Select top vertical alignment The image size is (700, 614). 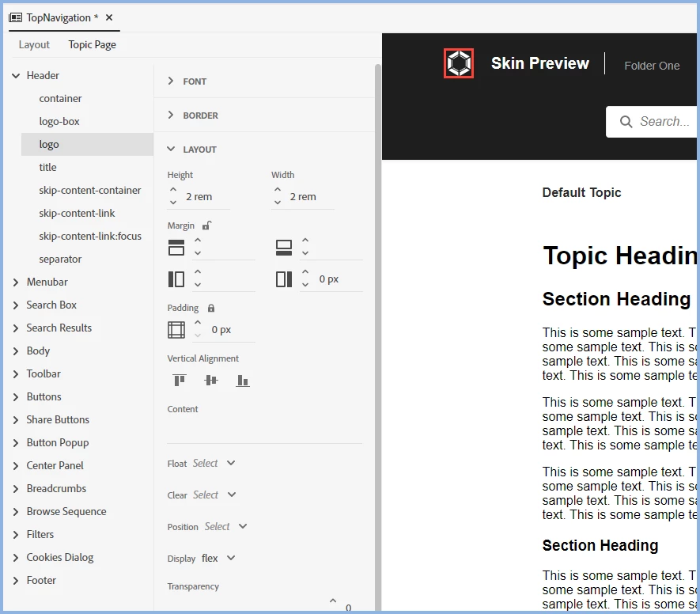[180, 381]
